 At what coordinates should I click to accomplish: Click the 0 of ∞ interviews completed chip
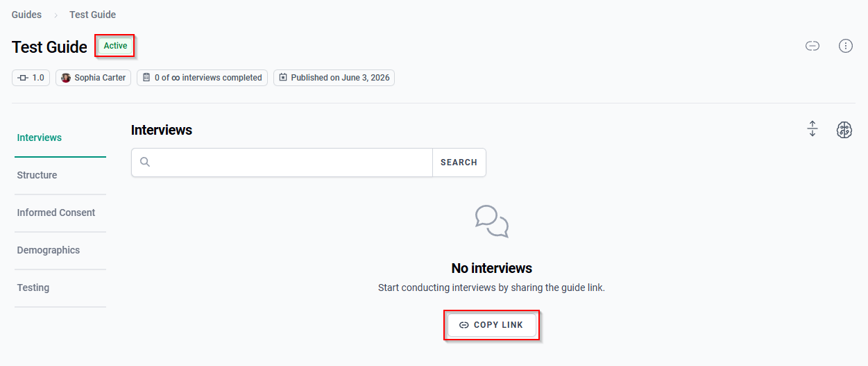(202, 78)
